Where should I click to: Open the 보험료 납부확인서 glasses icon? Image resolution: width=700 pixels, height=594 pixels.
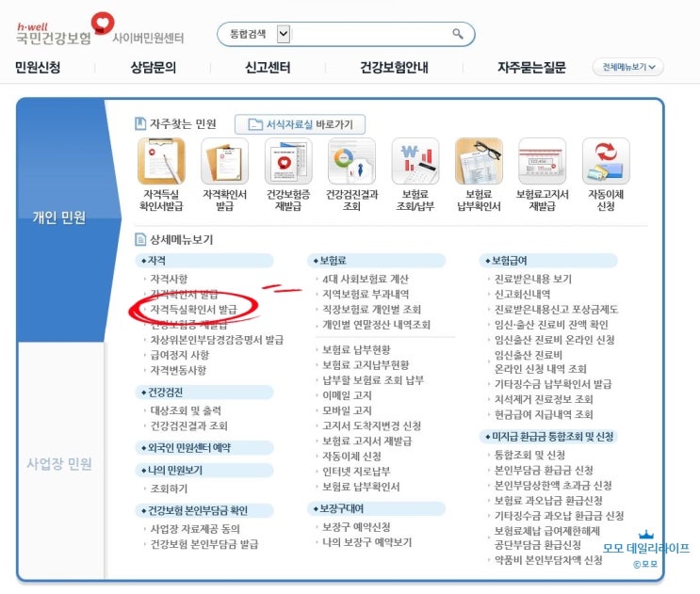[x=479, y=161]
